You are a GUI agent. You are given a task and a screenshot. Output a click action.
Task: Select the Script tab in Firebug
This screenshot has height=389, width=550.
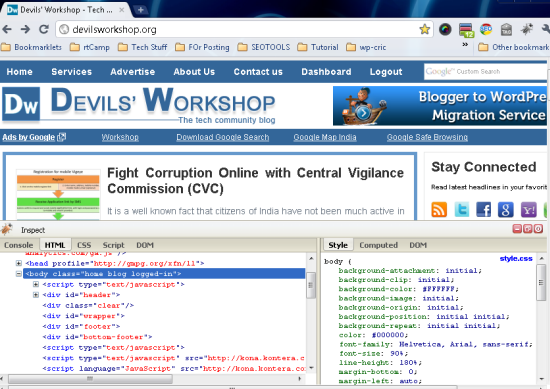(x=113, y=245)
